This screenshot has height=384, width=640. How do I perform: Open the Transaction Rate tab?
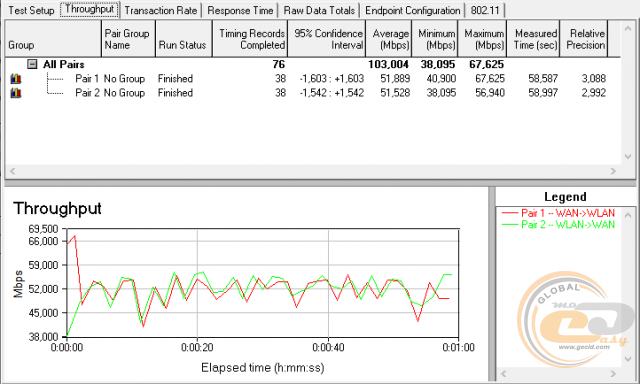coord(161,10)
